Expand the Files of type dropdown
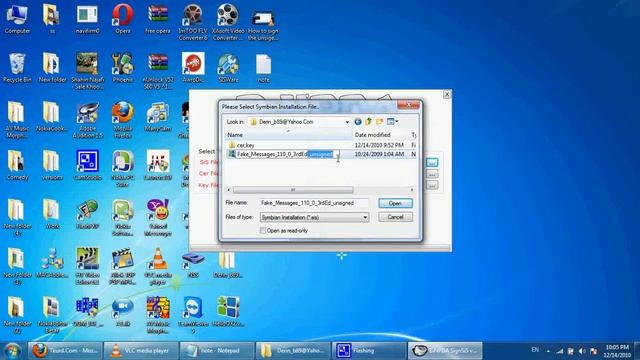The height and width of the screenshot is (360, 640). tap(365, 218)
